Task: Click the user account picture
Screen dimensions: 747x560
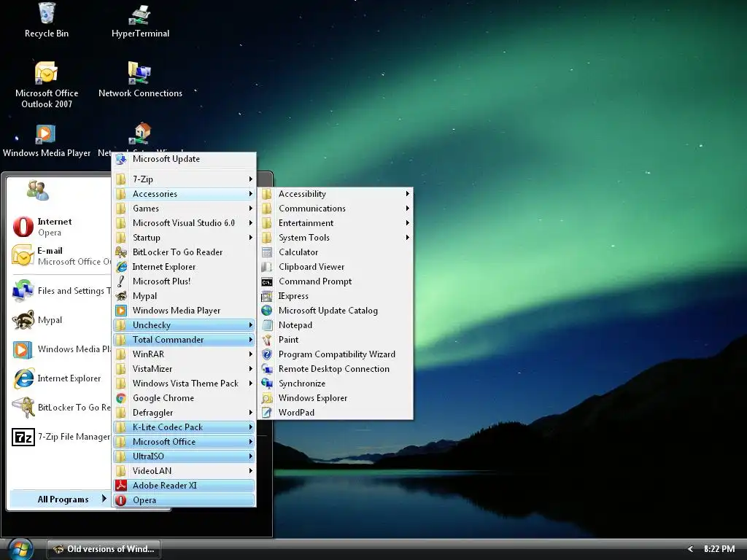Action: [x=38, y=190]
